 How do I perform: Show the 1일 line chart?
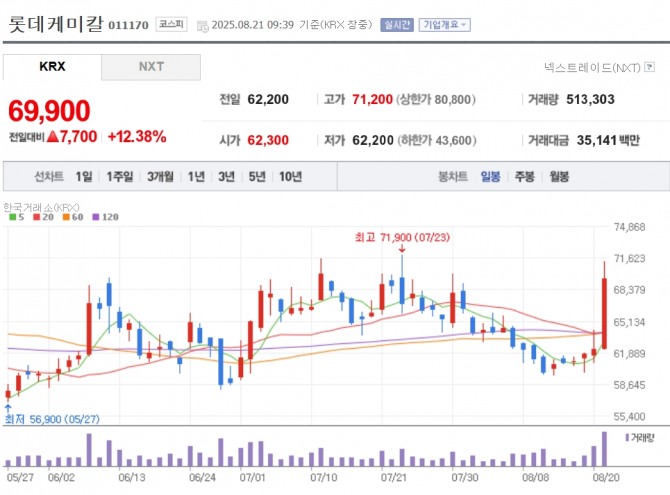(84, 176)
